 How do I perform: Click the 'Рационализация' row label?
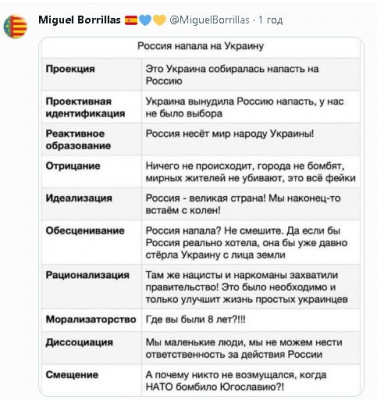[87, 275]
